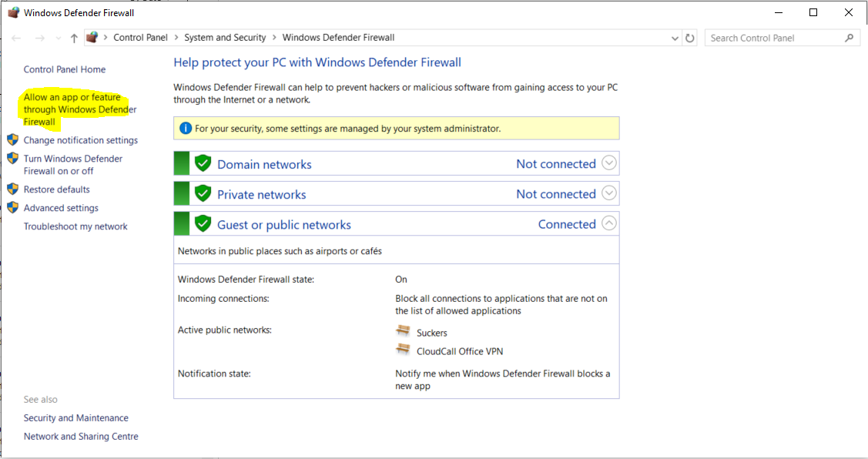
Task: Click the blue information icon in the banner
Action: click(186, 129)
